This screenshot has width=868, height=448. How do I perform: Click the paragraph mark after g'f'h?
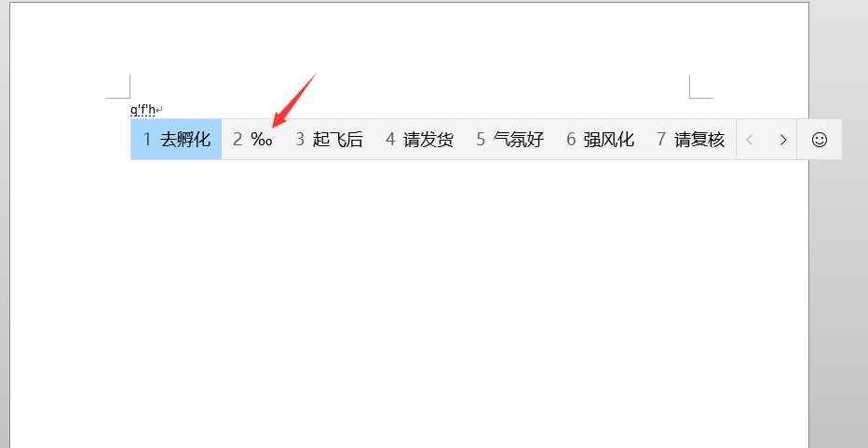coord(159,110)
